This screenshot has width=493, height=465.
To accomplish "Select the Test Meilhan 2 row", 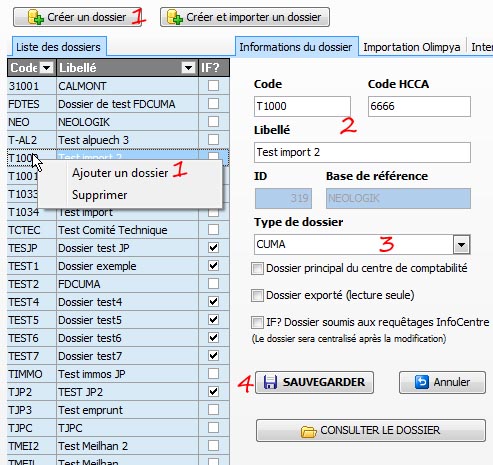I will [118, 446].
